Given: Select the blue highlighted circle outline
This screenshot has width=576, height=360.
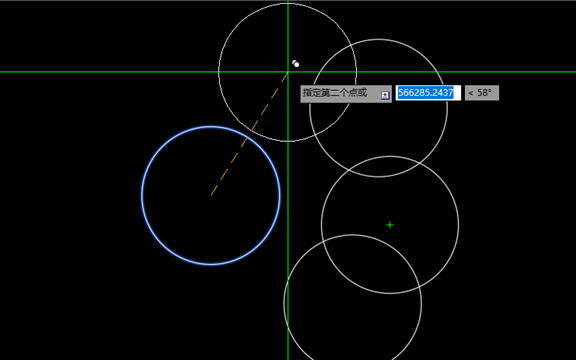Looking at the screenshot, I should coord(142,195).
